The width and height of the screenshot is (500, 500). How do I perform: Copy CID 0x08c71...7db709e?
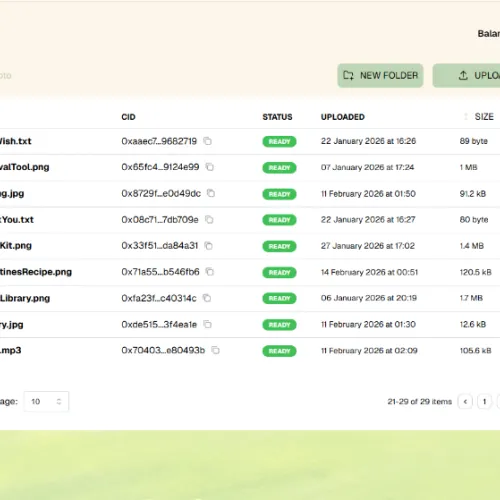pos(209,220)
